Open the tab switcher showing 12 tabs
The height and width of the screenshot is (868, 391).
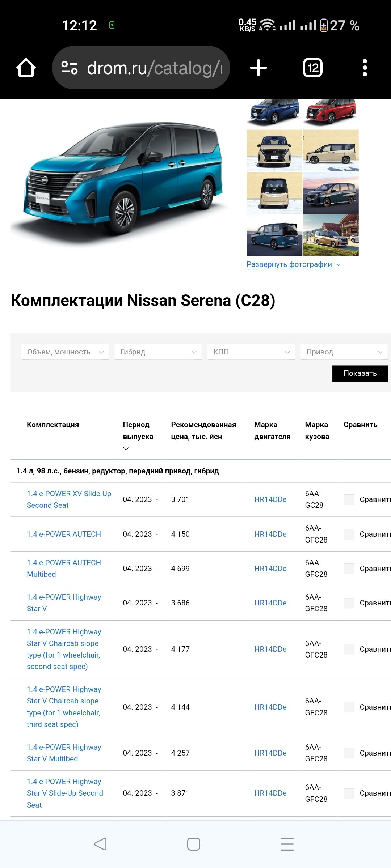coord(313,68)
